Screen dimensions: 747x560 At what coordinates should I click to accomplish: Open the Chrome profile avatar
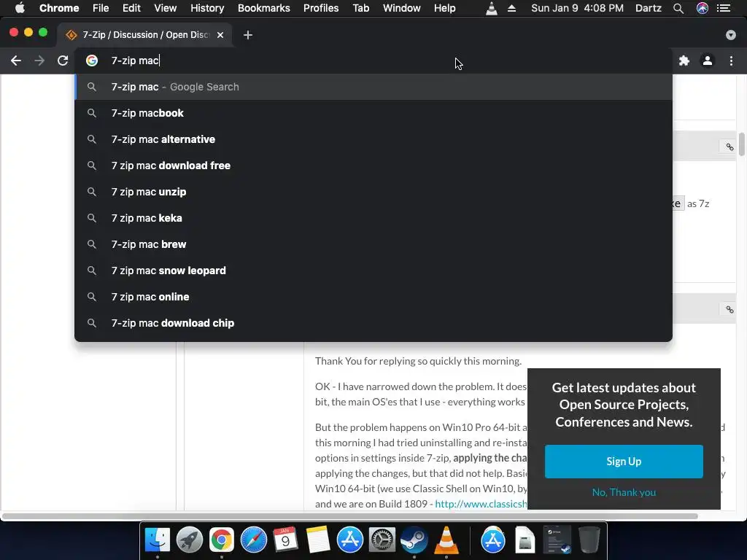point(708,61)
